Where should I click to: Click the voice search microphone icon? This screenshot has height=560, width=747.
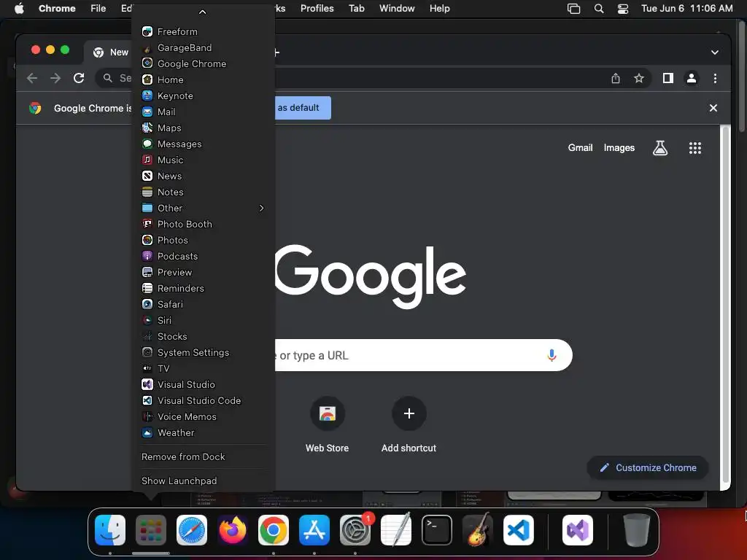[551, 355]
